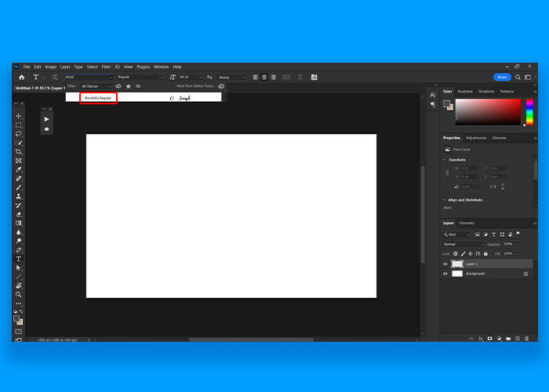This screenshot has height=392, width=549.
Task: Select the Move tool in the toolbar
Action: coord(19,116)
